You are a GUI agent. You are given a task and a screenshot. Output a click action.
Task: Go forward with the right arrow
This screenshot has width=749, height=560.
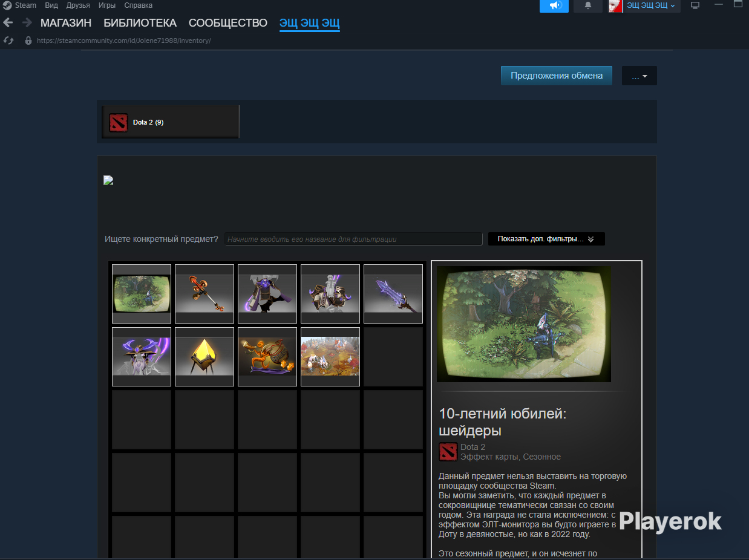(x=27, y=22)
